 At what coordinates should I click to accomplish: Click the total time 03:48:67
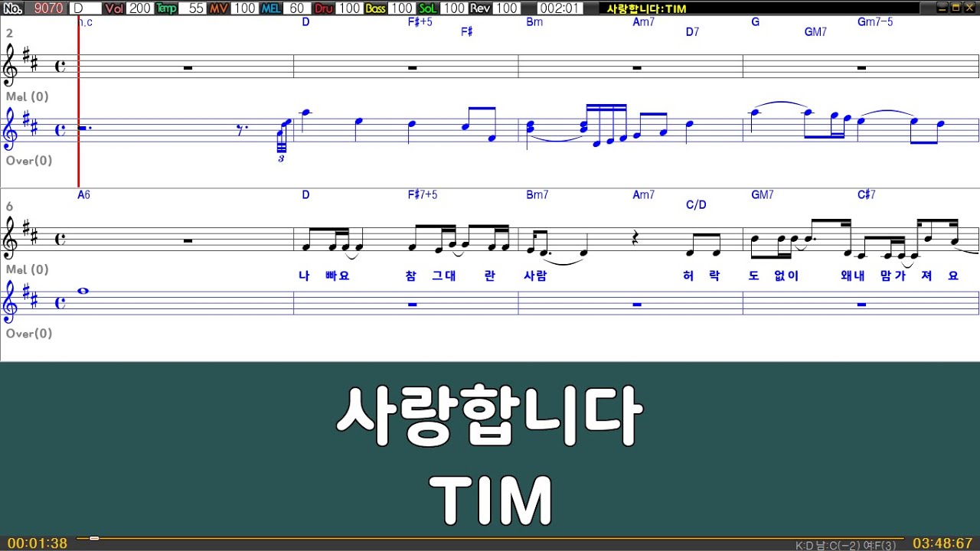pos(942,543)
